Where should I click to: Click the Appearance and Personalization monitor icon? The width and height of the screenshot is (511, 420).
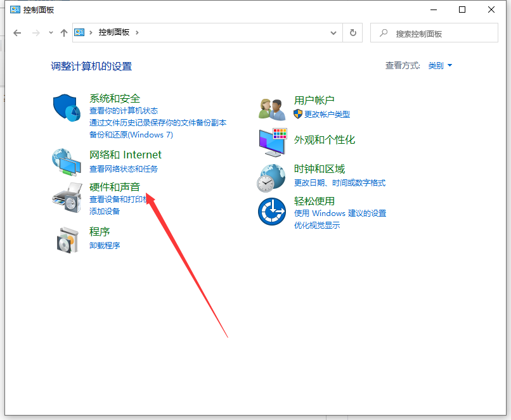[273, 142]
